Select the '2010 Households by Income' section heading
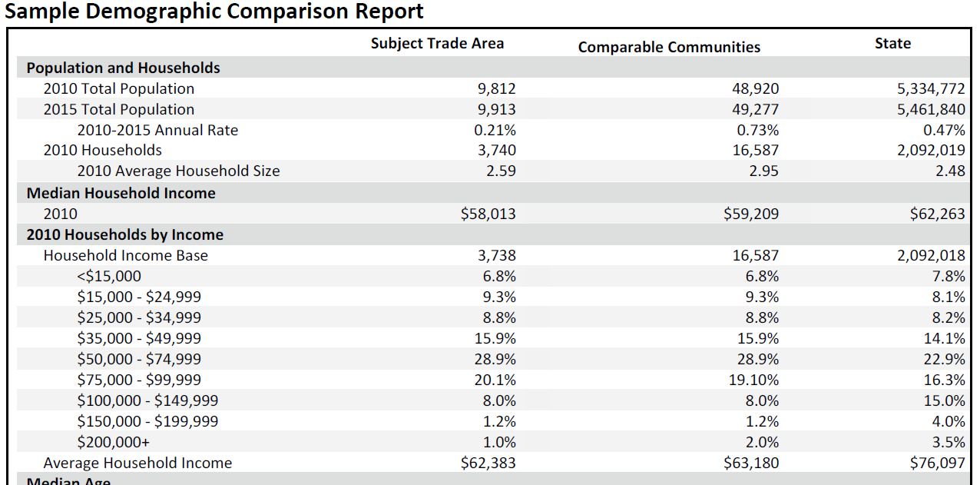The height and width of the screenshot is (485, 980). coord(124,234)
